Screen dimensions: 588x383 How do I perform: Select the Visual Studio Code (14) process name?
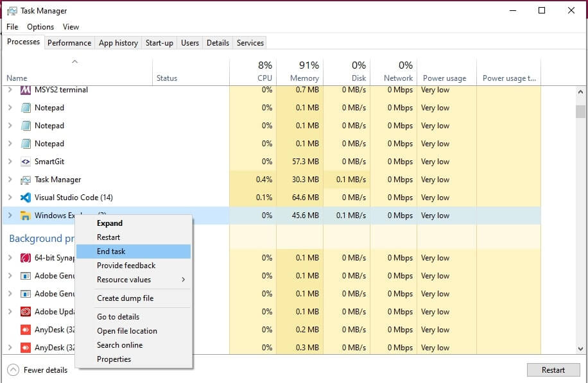(x=73, y=198)
